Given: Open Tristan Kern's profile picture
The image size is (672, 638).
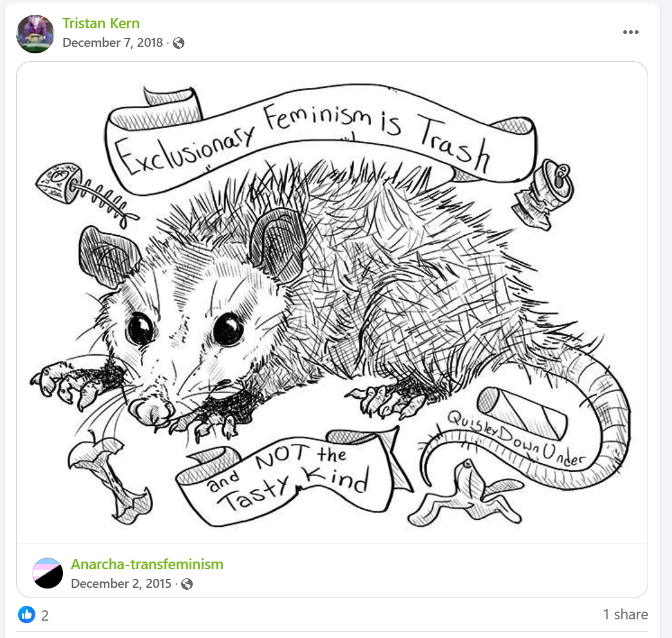Looking at the screenshot, I should coord(35,34).
